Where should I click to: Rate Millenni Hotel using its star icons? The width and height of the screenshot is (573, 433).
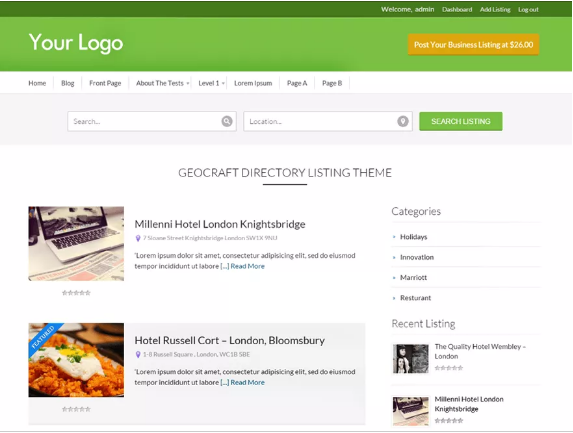76,293
